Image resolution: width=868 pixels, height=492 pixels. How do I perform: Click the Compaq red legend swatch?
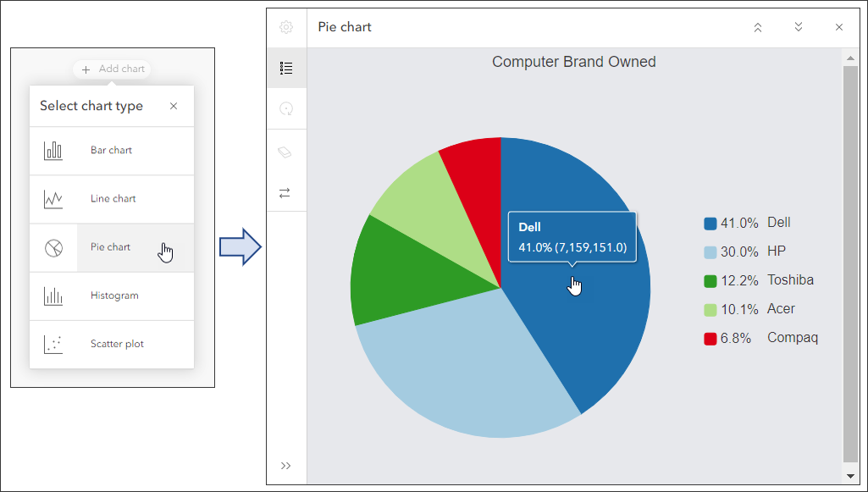pos(710,339)
